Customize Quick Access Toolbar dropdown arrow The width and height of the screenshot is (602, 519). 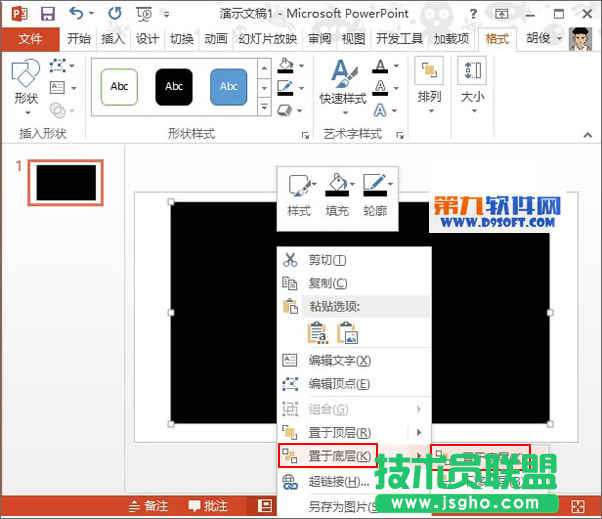coord(167,15)
